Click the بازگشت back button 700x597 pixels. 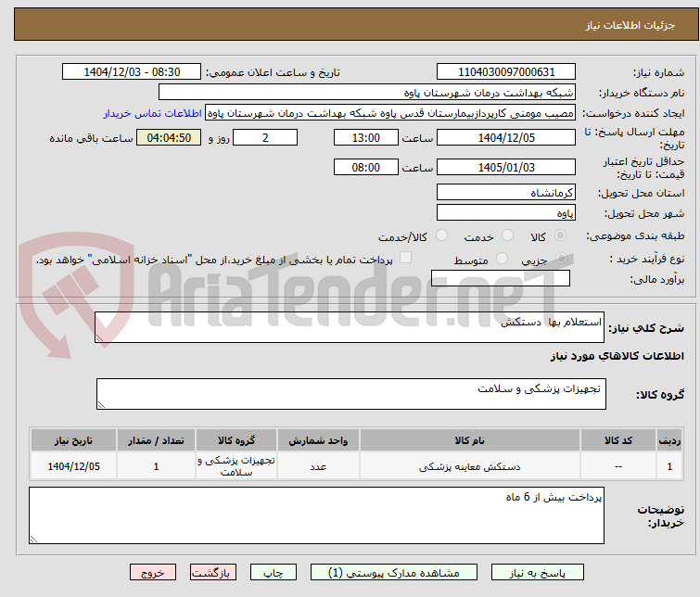[213, 572]
